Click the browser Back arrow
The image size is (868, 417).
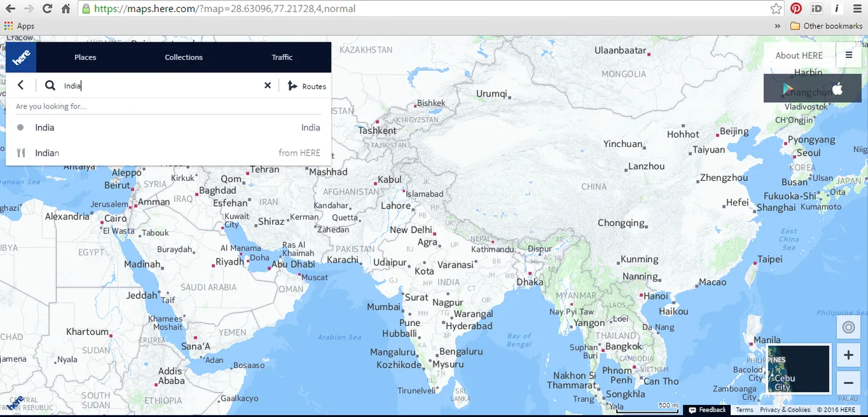click(x=10, y=9)
